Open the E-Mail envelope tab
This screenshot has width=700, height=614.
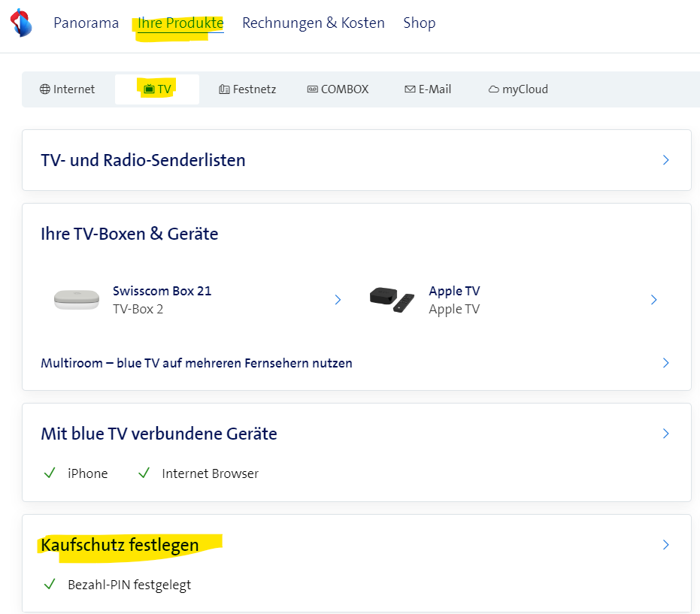click(x=428, y=89)
